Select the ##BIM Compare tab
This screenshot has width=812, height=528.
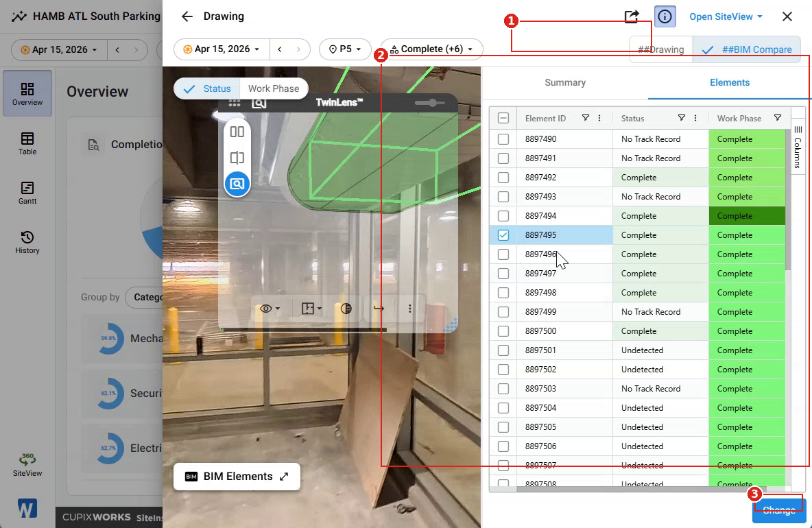tap(746, 49)
